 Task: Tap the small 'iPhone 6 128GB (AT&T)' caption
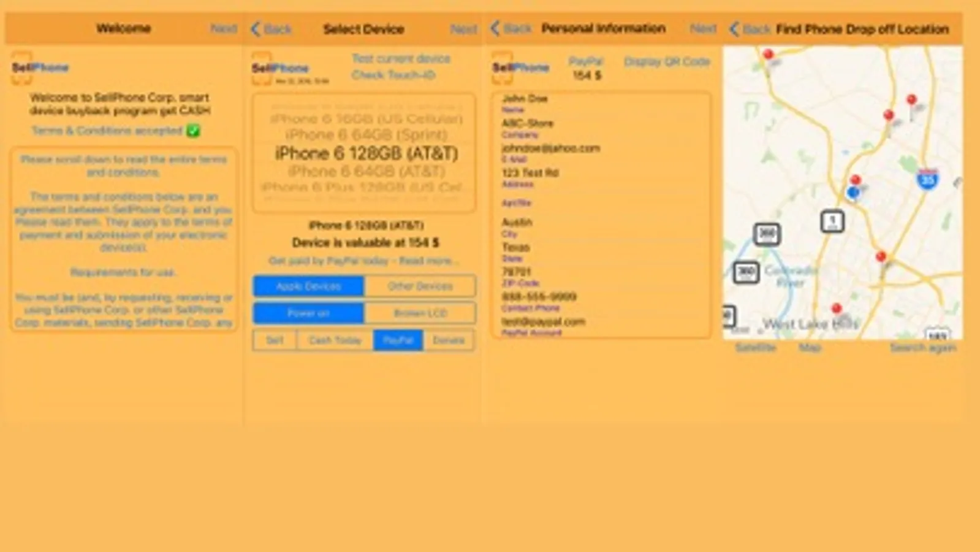[366, 225]
